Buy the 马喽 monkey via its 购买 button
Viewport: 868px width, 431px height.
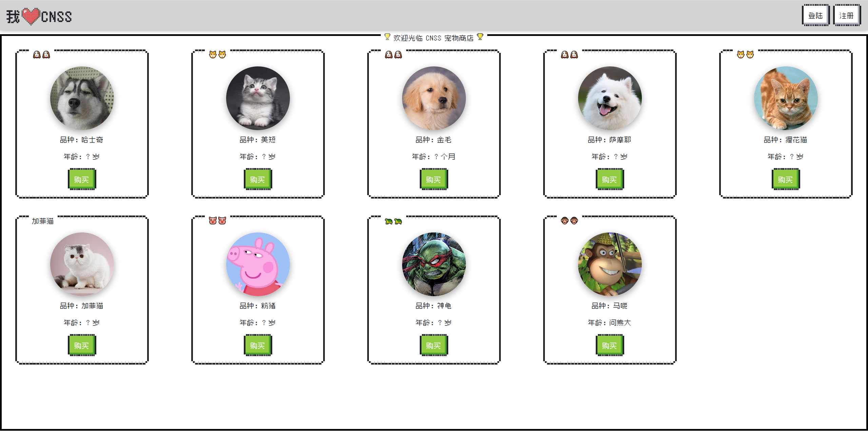point(610,345)
